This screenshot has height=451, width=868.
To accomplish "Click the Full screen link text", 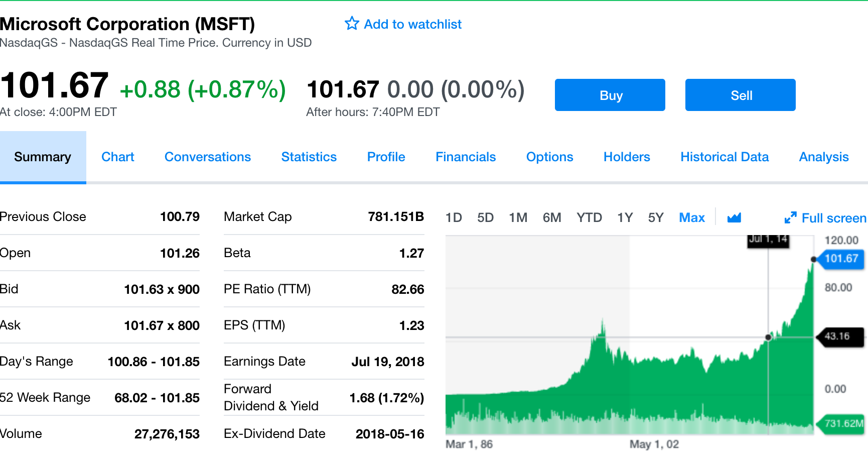I will [x=833, y=218].
